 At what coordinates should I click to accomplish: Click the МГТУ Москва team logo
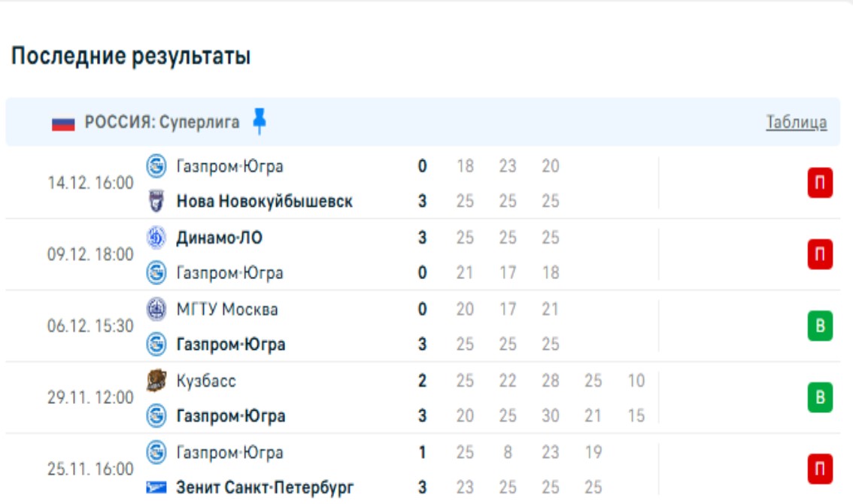(156, 309)
